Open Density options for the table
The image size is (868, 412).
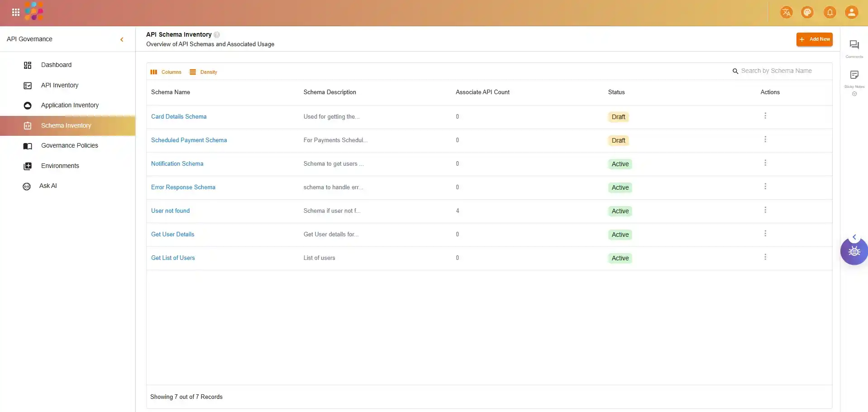coord(204,72)
